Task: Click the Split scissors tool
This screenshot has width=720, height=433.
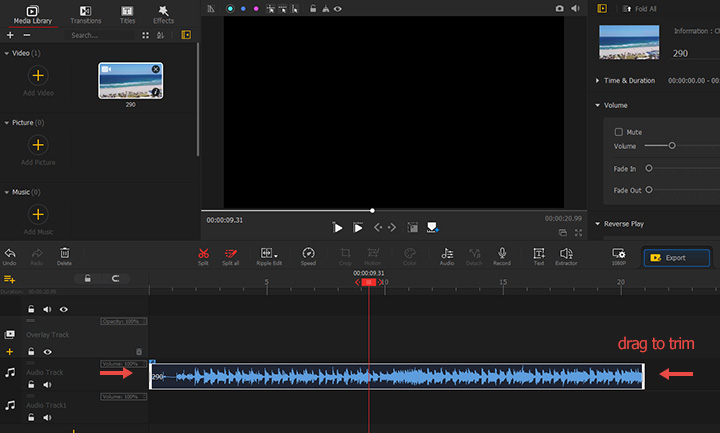Action: coord(203,254)
